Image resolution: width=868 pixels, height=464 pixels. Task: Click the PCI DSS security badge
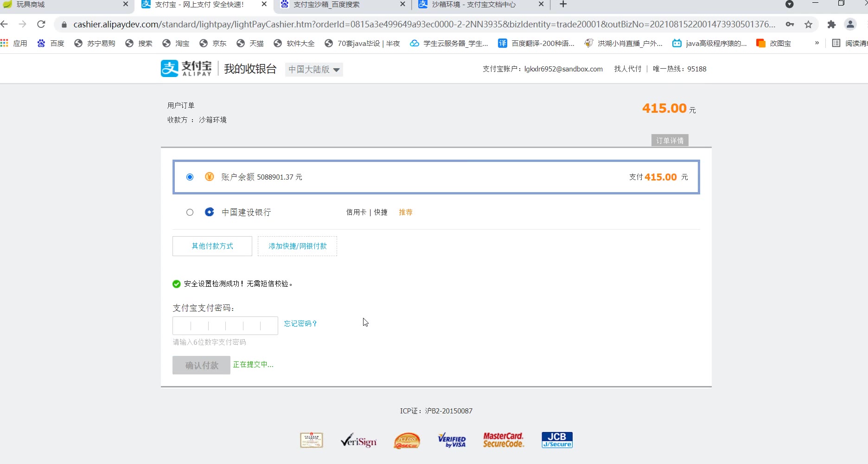pos(407,441)
